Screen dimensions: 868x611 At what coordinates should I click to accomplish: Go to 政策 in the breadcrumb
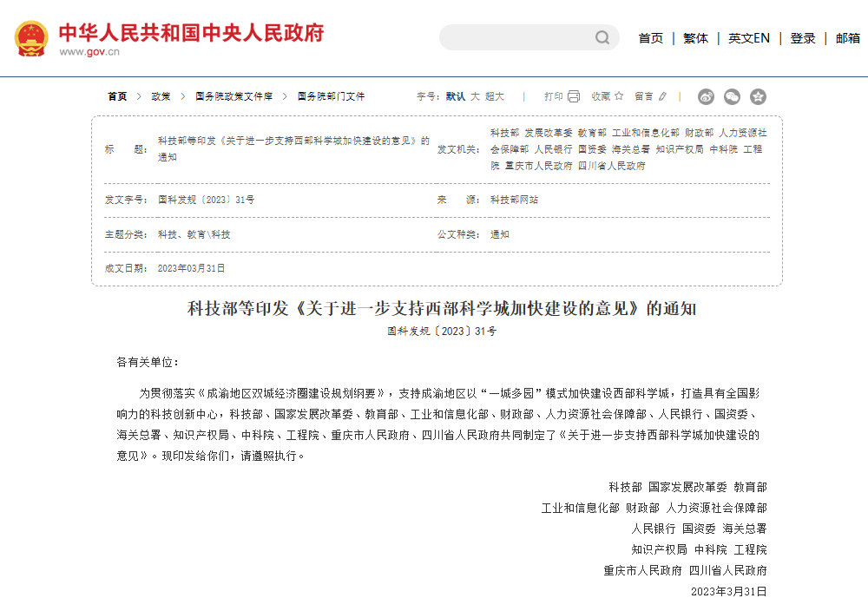coord(161,96)
